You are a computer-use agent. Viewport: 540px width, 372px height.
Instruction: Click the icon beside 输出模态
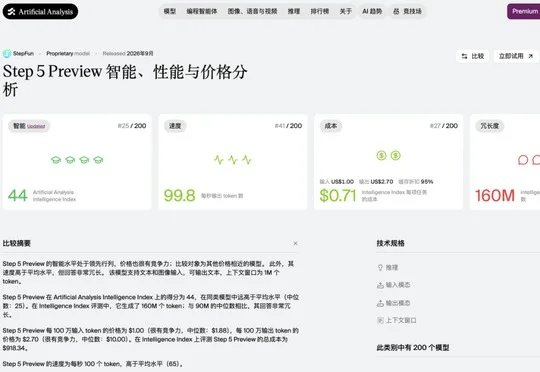click(x=380, y=303)
